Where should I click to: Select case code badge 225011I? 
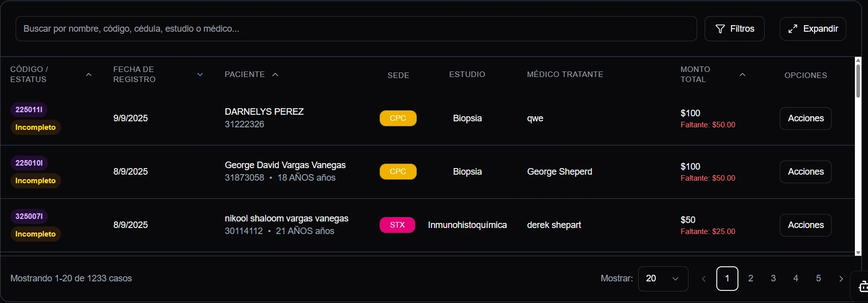29,110
